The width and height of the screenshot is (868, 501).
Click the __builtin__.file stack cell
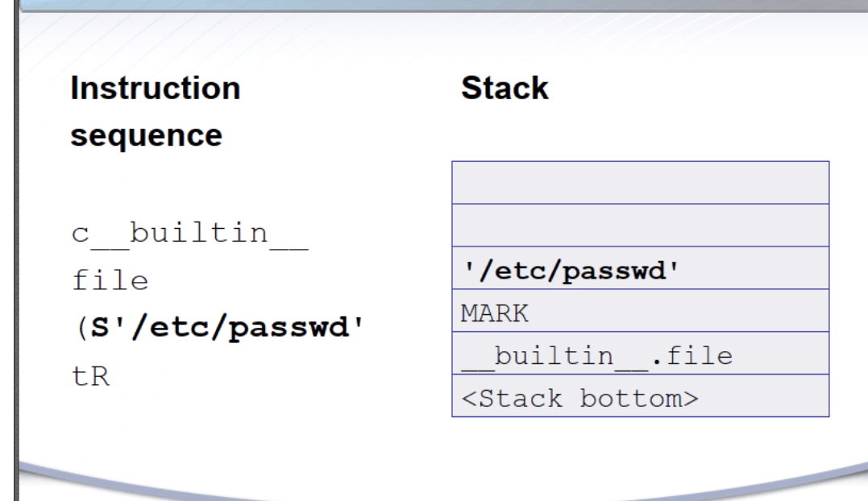[640, 354]
